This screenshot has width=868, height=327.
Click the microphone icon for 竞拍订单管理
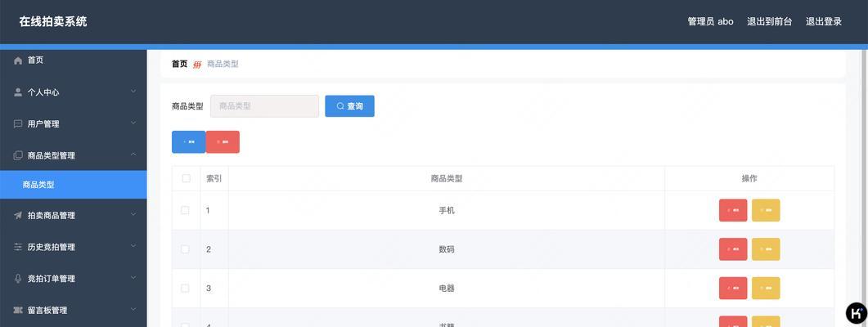point(18,278)
